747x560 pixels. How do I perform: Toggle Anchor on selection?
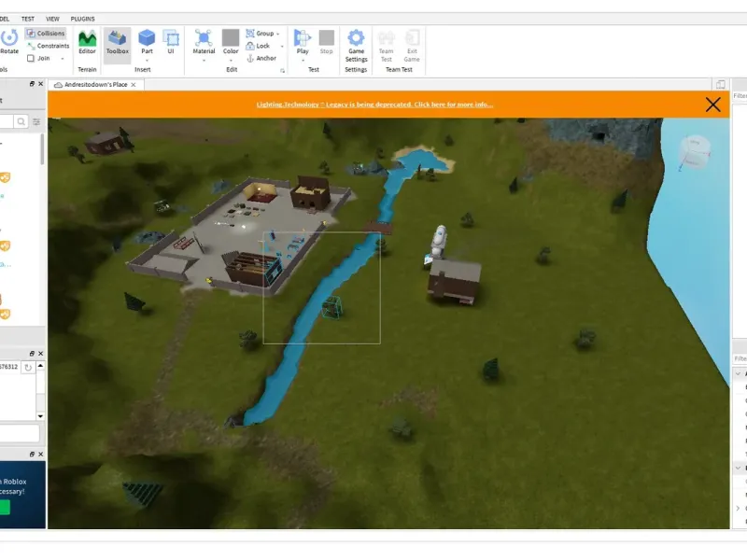(261, 58)
